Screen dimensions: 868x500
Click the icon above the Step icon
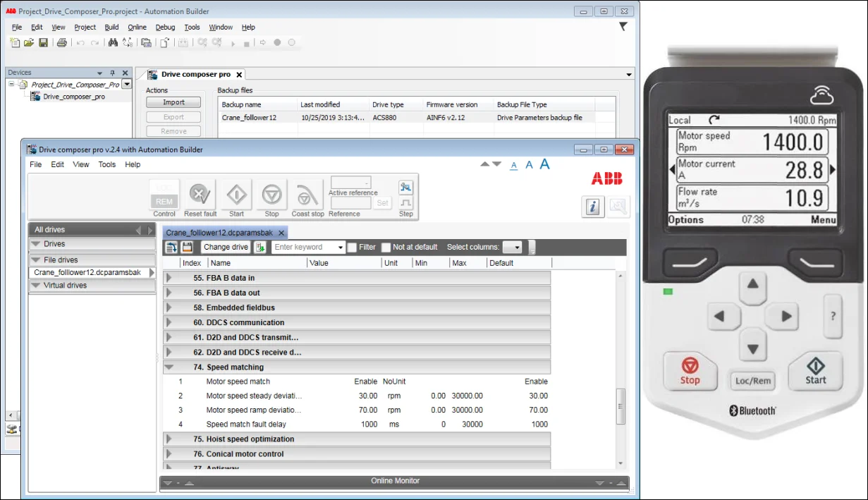(x=405, y=187)
